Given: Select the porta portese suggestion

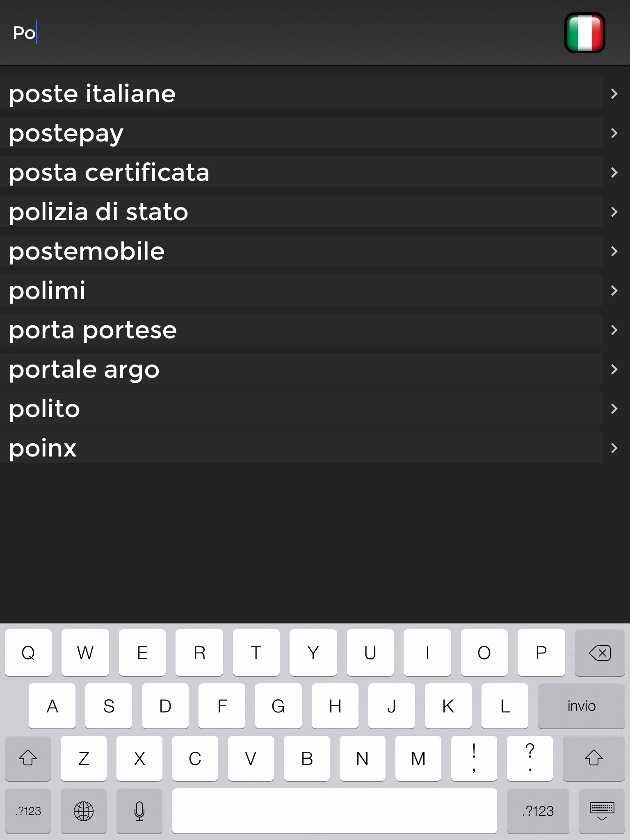Looking at the screenshot, I should click(93, 330).
